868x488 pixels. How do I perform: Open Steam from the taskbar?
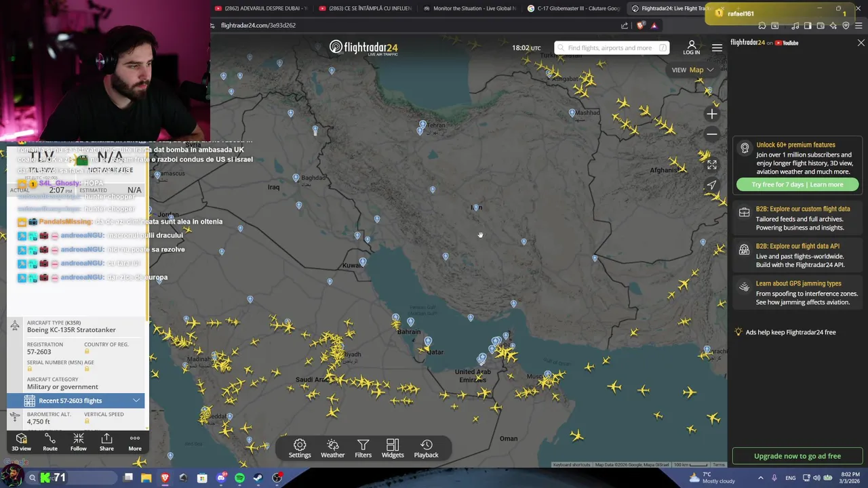[x=258, y=478]
